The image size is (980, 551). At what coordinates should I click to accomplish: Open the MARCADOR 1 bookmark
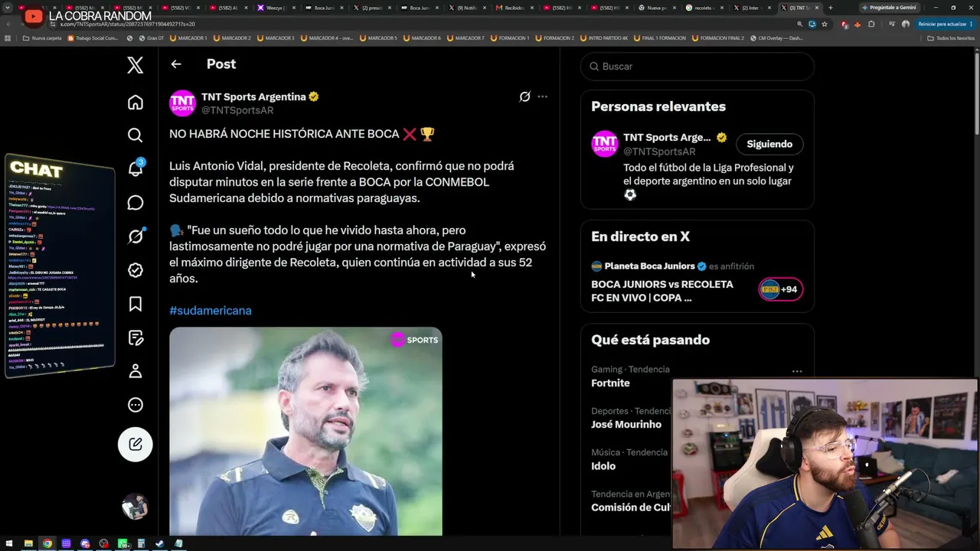188,38
